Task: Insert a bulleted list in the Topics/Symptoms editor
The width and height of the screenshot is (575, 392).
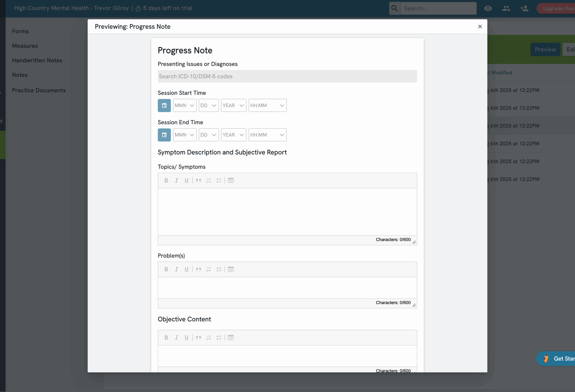Action: click(219, 180)
